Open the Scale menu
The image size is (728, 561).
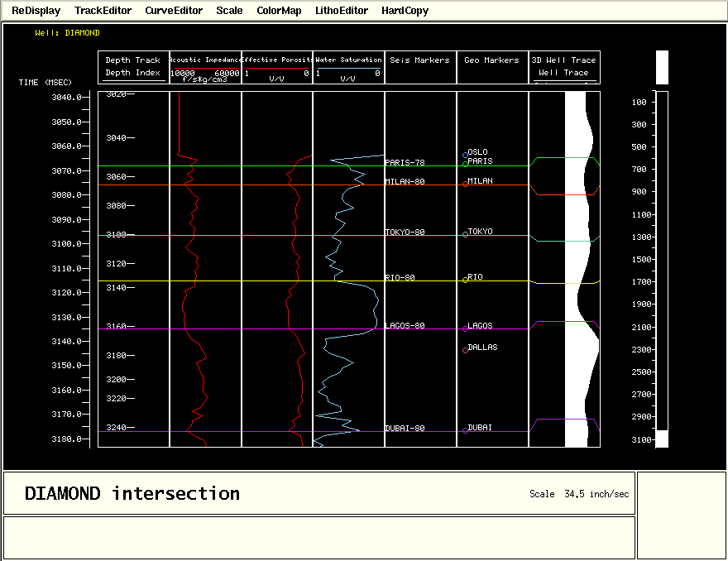point(229,11)
